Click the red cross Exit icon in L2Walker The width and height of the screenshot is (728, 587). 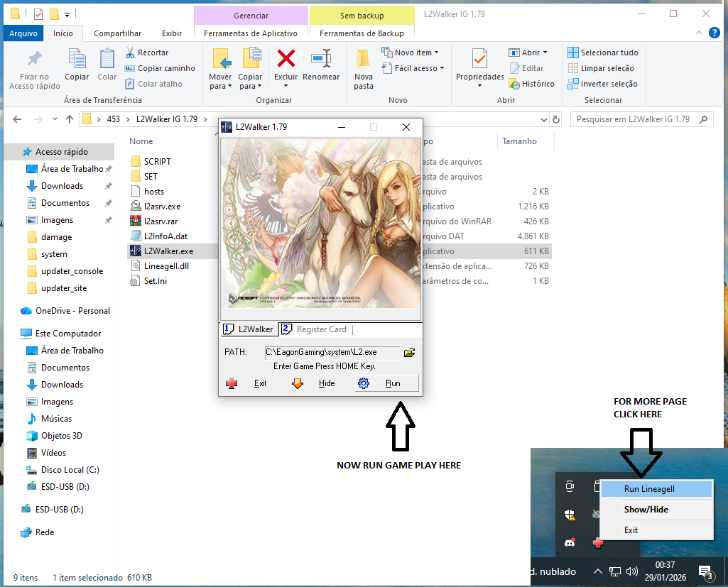pyautogui.click(x=232, y=383)
